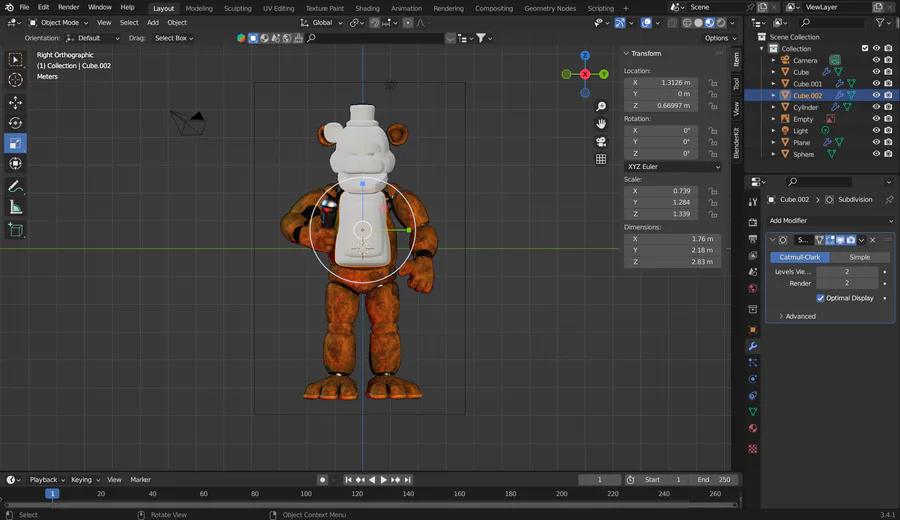The height and width of the screenshot is (520, 900).
Task: Choose the Measure tool
Action: click(x=15, y=207)
